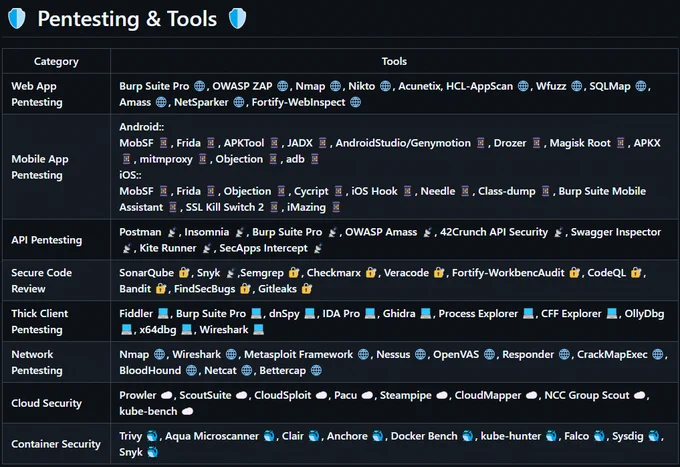Click the phone icon after iMazing
The height and width of the screenshot is (467, 680).
(336, 207)
